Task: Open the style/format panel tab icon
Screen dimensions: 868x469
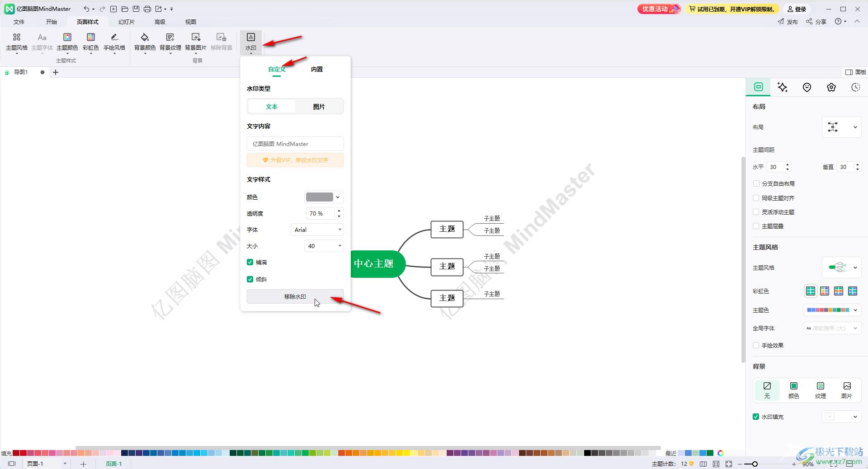Action: (759, 87)
